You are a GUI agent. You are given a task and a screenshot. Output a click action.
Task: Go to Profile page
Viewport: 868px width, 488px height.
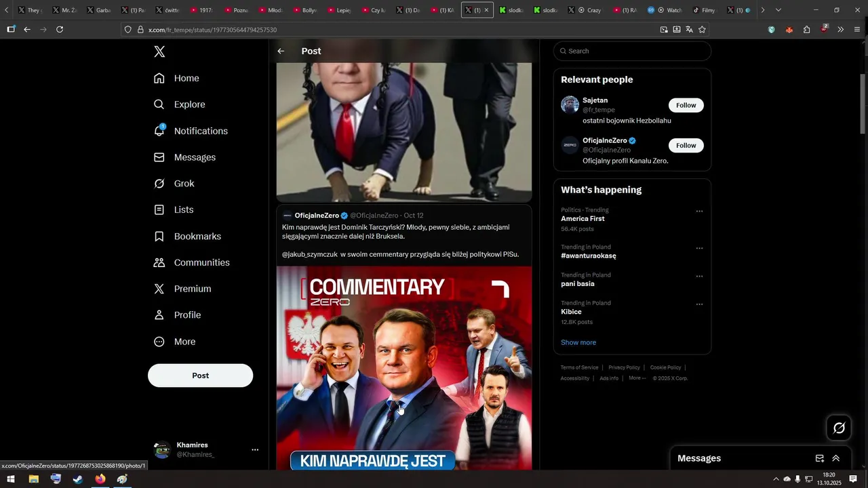click(178, 315)
